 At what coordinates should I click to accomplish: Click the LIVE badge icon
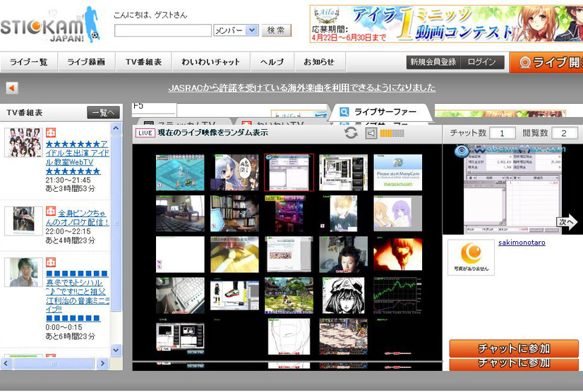pyautogui.click(x=145, y=133)
